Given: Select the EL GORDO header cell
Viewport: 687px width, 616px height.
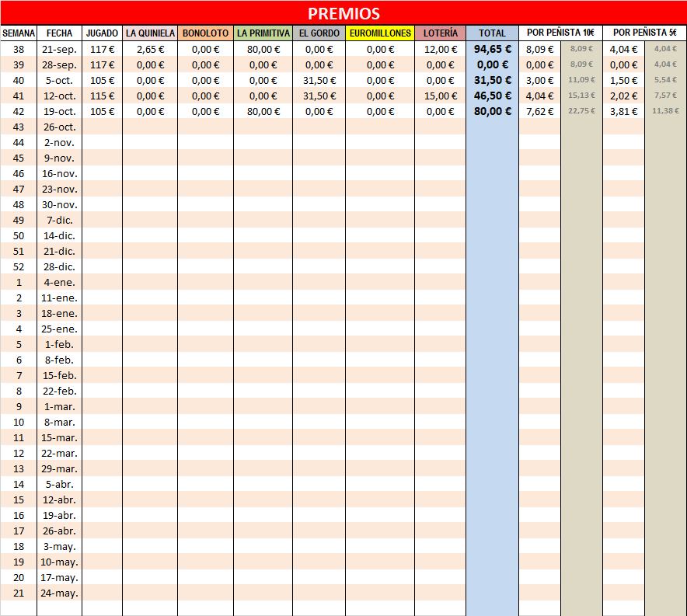Looking at the screenshot, I should click(319, 33).
